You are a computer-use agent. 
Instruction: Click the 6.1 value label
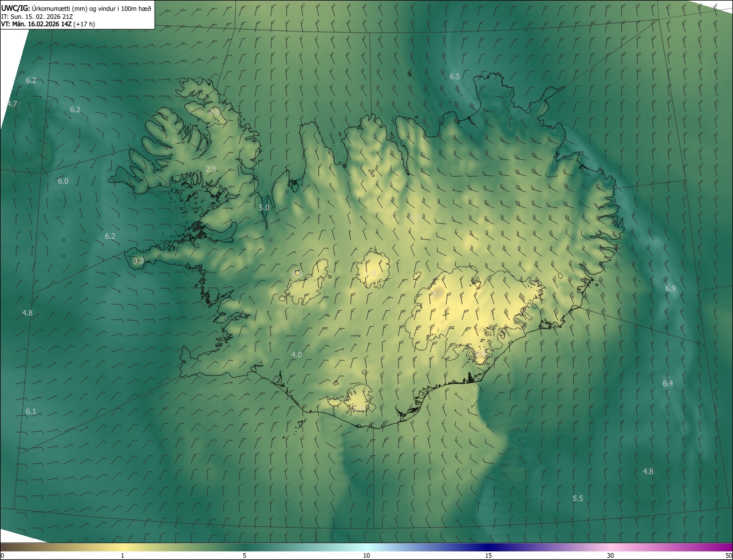(x=31, y=411)
